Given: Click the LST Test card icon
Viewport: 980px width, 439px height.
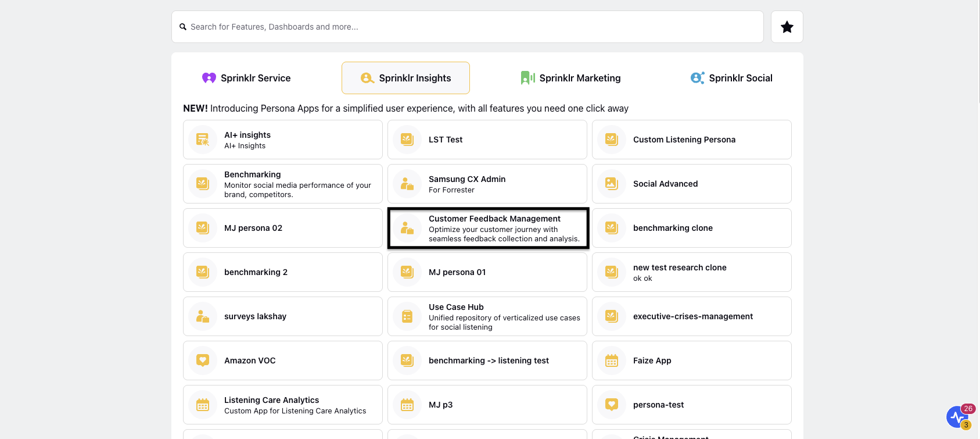Looking at the screenshot, I should [x=407, y=140].
